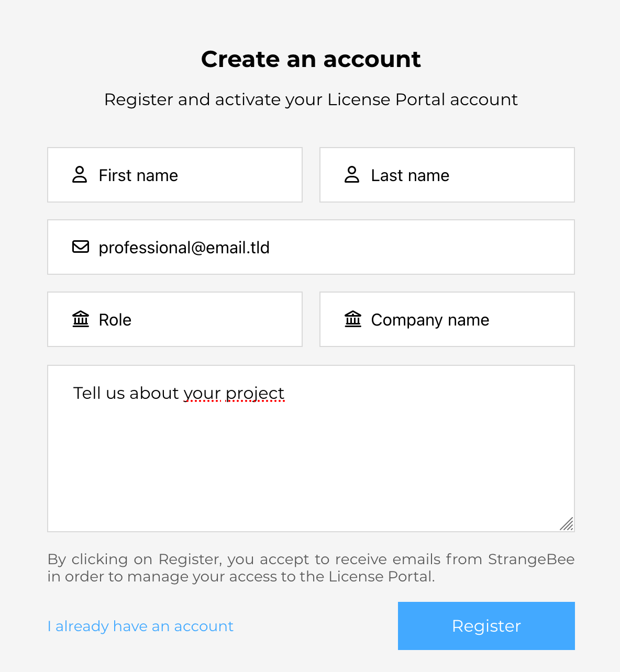Click the building icon beside Company name
The width and height of the screenshot is (620, 672).
pos(353,319)
